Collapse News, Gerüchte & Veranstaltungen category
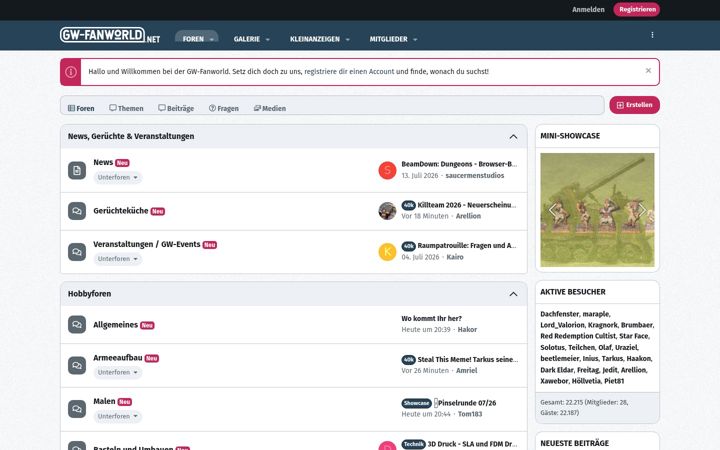This screenshot has width=720, height=450. [x=513, y=137]
